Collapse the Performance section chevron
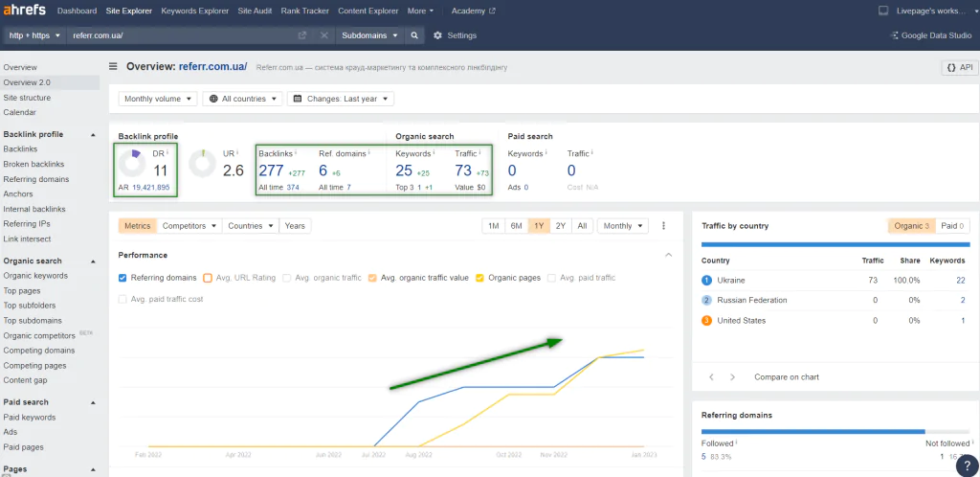 (x=668, y=255)
